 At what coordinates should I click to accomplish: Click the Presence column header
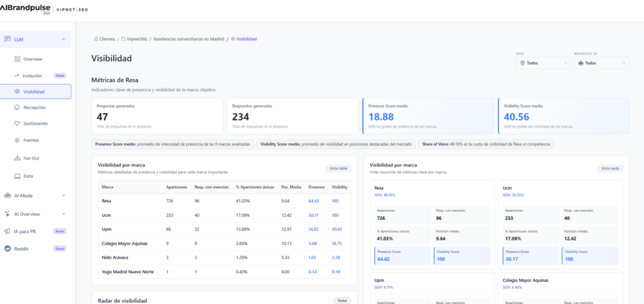click(316, 187)
